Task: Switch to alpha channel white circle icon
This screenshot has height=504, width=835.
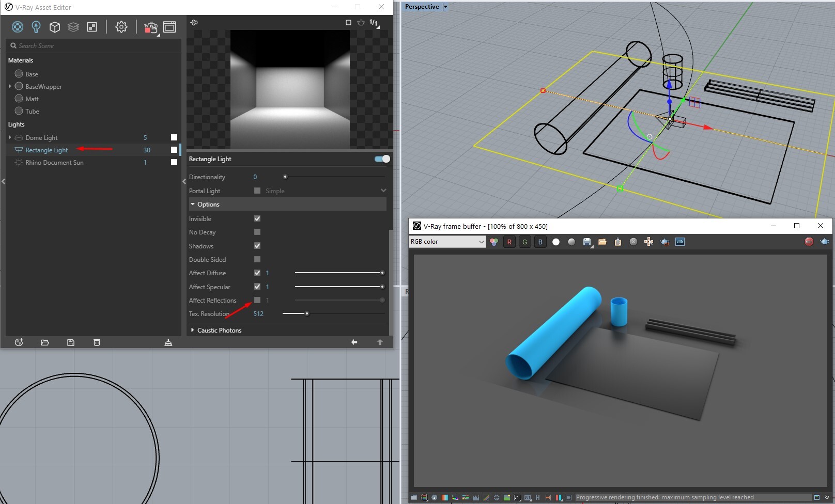Action: coord(556,242)
